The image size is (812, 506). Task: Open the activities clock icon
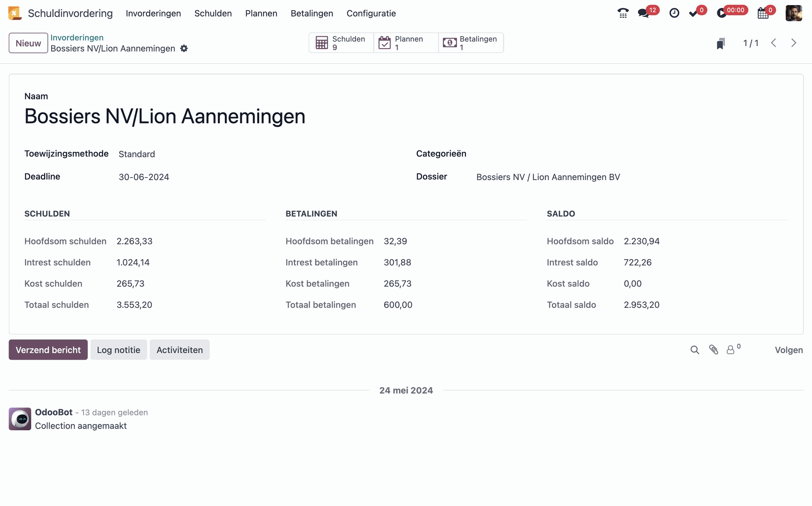point(674,13)
